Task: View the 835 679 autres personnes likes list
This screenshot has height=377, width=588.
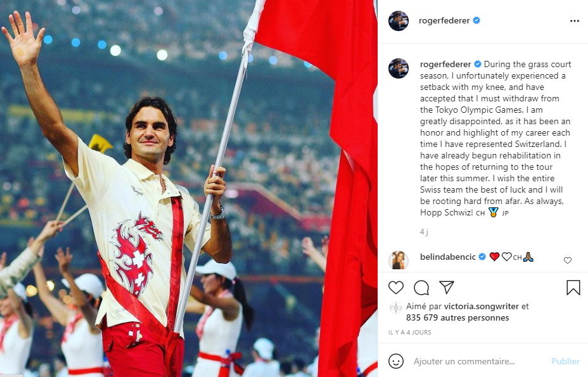Action: [457, 317]
